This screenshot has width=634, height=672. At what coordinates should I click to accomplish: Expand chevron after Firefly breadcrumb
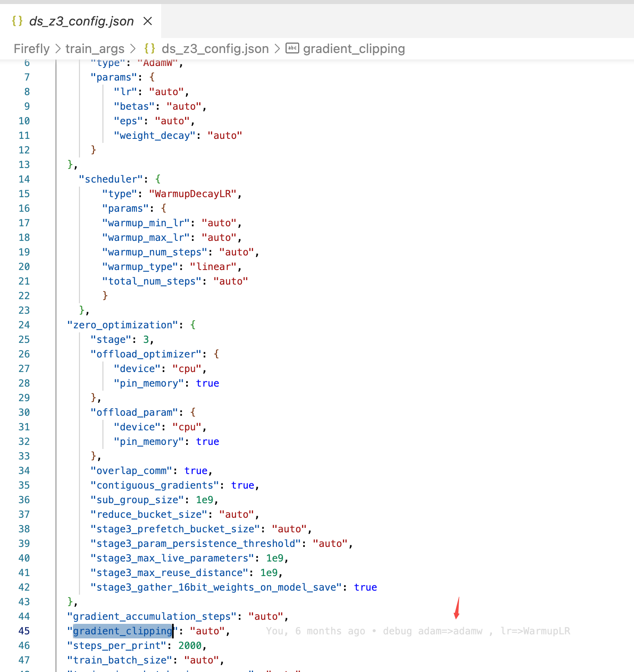(x=57, y=49)
